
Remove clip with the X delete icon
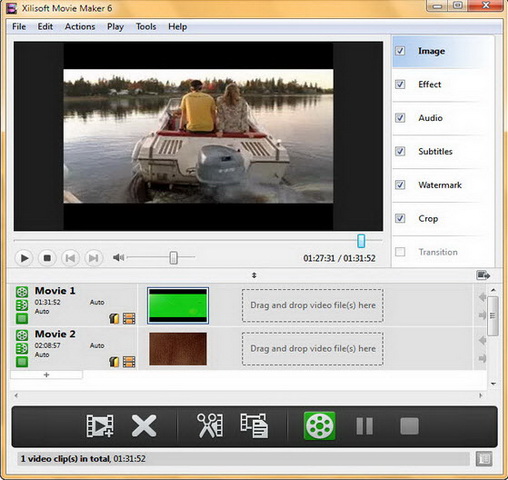(144, 426)
